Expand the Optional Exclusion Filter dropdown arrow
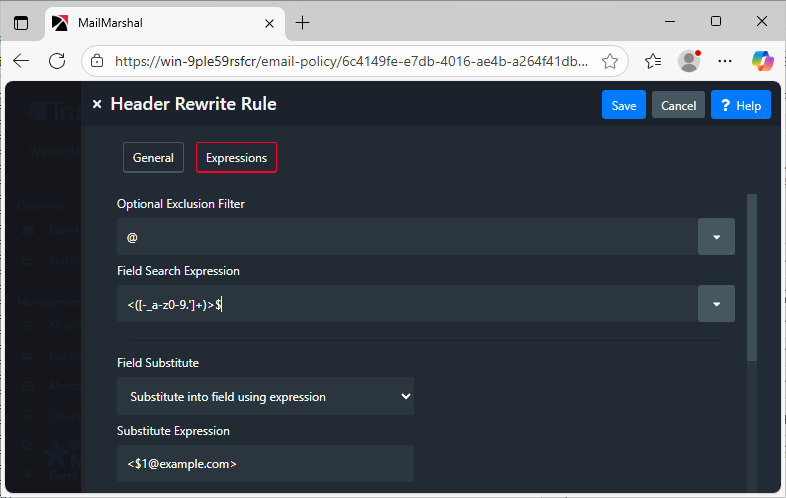 pos(716,237)
